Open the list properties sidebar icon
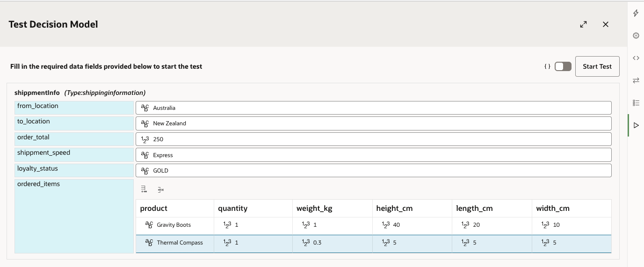Screen dimensions: 644x267 [636, 103]
